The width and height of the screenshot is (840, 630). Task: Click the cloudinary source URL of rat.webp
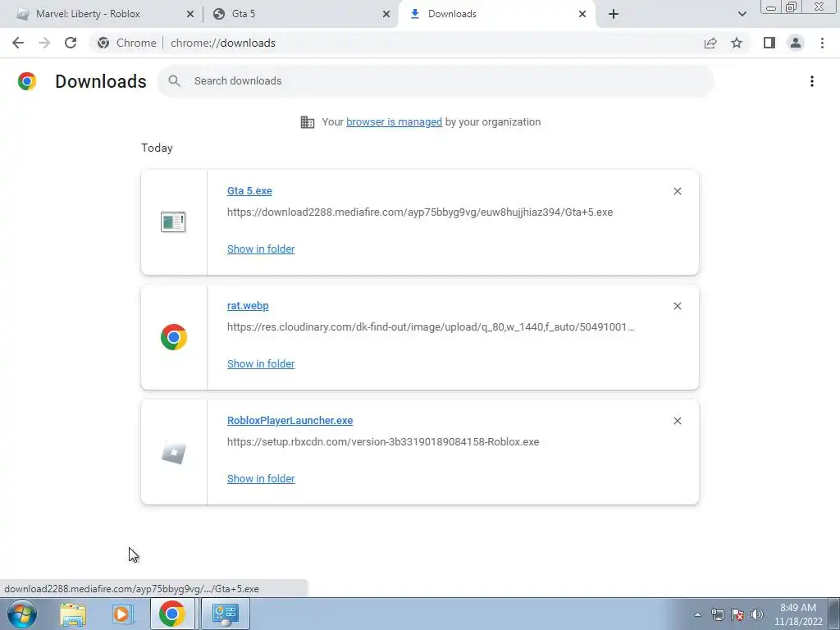coord(431,326)
